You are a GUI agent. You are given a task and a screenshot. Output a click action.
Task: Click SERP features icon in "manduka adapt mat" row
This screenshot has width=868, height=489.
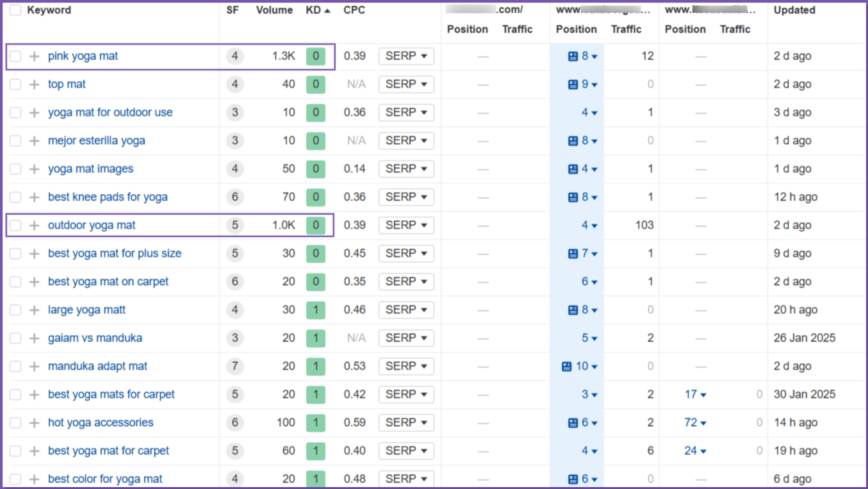tap(568, 366)
